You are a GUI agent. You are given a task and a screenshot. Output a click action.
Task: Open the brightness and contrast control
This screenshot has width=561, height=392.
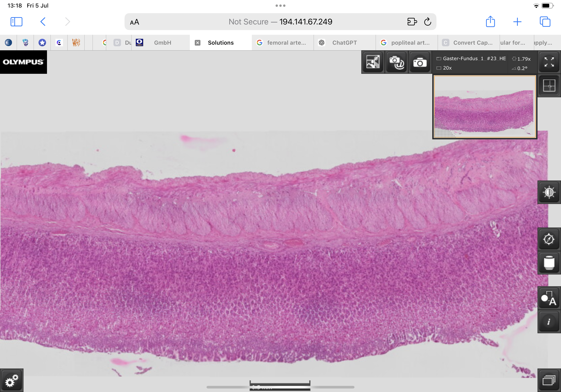(549, 192)
